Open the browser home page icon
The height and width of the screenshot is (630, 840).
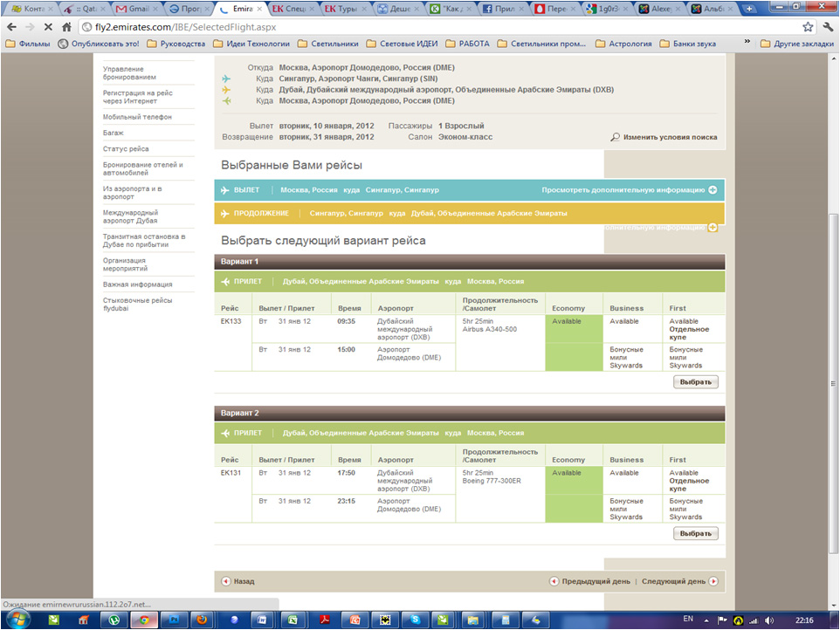[x=66, y=27]
